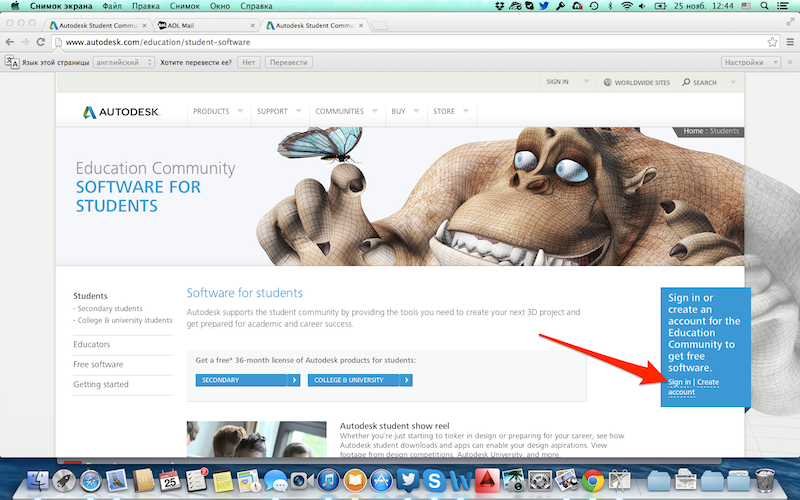800x500 pixels.
Task: Open the Chrome menu (three lines) icon
Action: [x=788, y=42]
